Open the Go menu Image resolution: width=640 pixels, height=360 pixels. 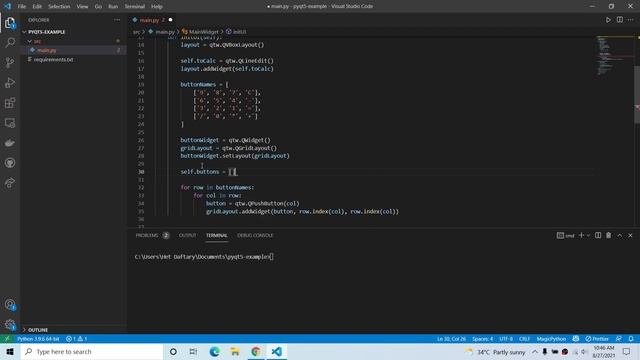tap(98, 7)
